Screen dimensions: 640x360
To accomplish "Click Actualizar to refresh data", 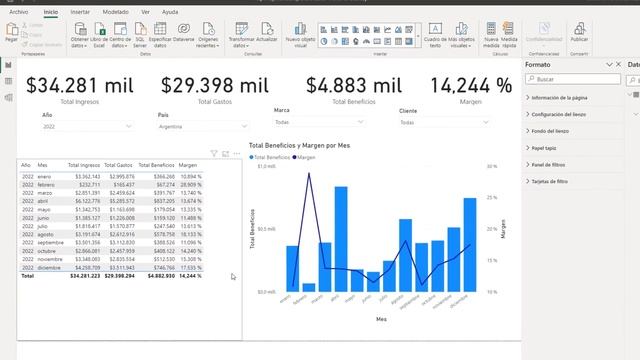I will pos(267,32).
